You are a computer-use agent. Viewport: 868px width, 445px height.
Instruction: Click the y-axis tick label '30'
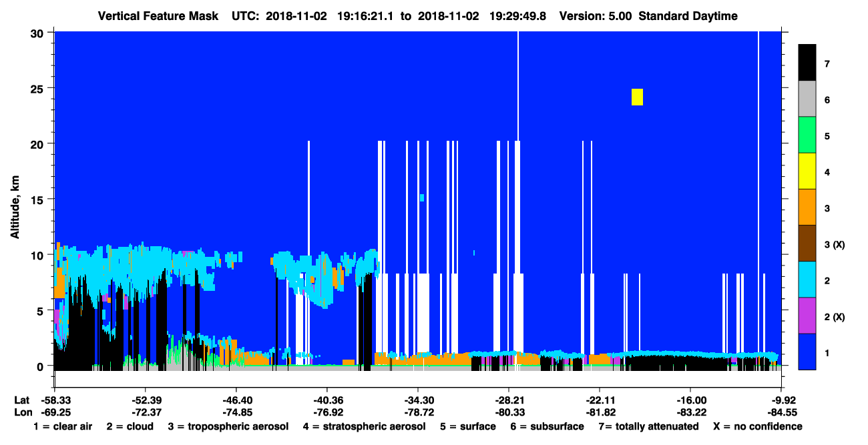[x=39, y=32]
